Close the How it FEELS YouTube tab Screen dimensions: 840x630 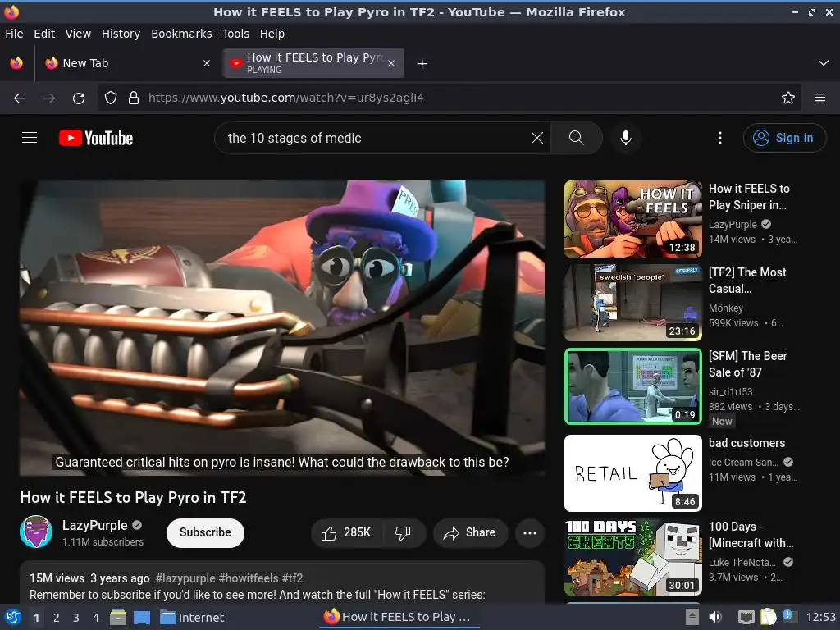point(391,63)
